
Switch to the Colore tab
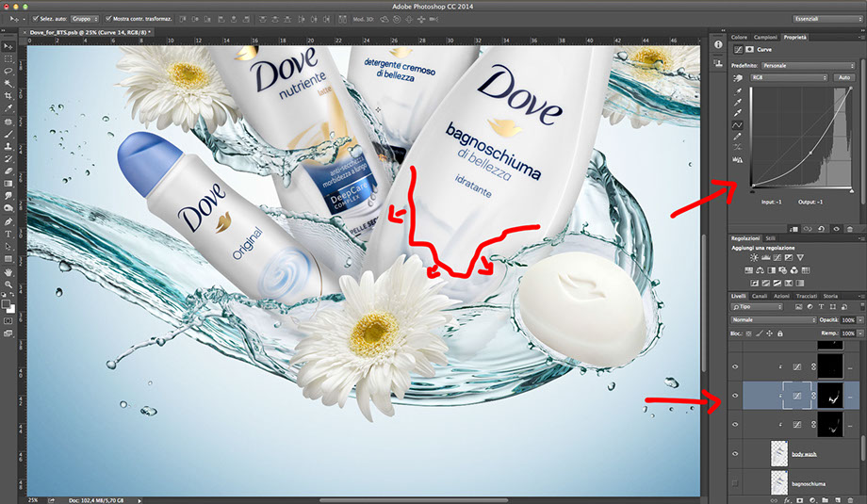pyautogui.click(x=739, y=37)
